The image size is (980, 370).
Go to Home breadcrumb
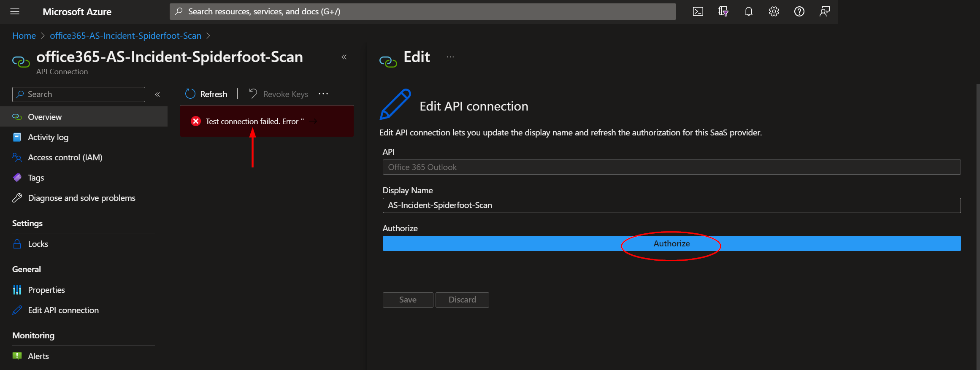pyautogui.click(x=24, y=36)
